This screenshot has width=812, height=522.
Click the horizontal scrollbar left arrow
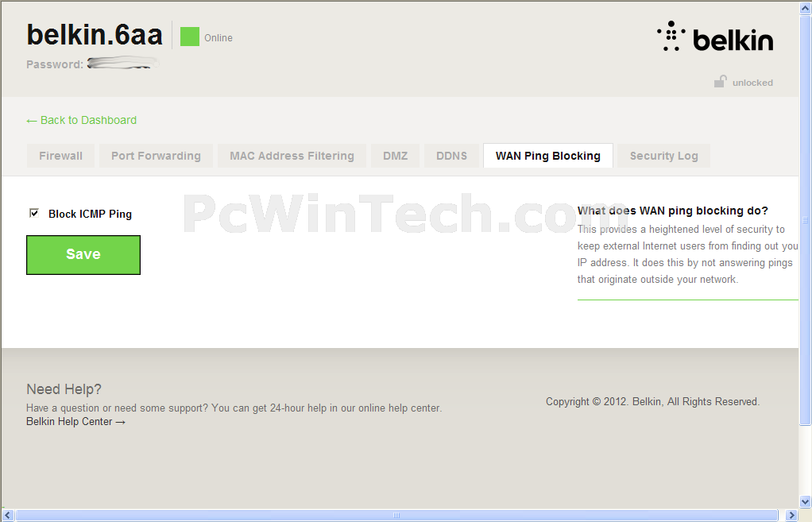[x=8, y=516]
